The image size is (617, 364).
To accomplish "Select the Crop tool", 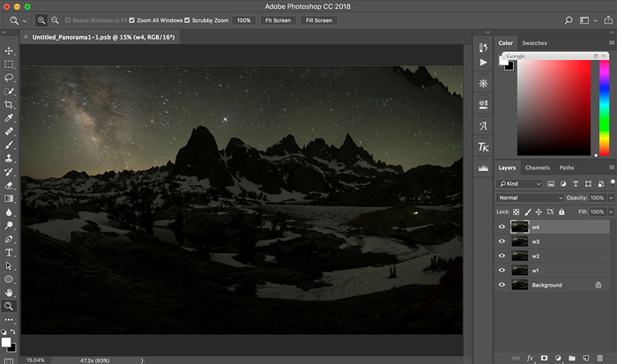I will pyautogui.click(x=9, y=104).
